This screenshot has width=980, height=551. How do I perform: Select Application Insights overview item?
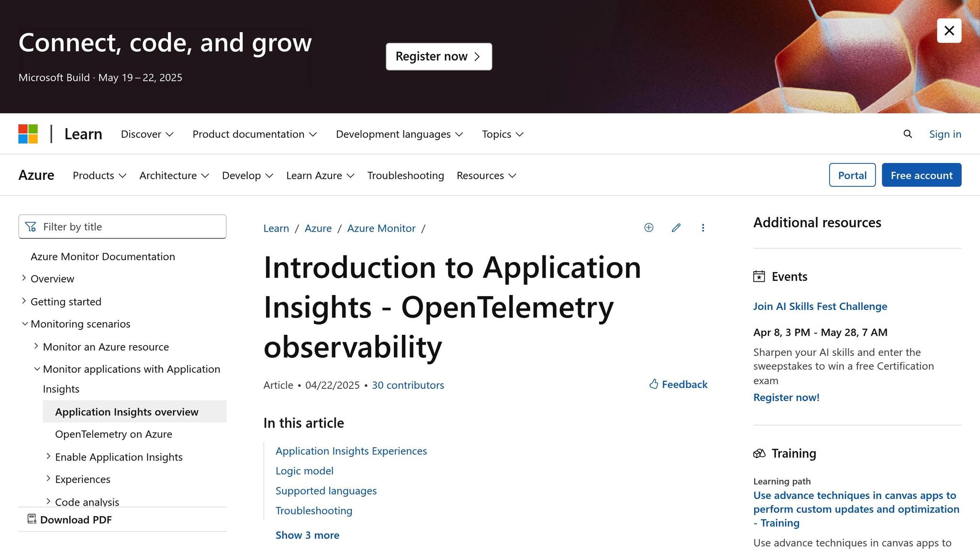[x=134, y=411]
